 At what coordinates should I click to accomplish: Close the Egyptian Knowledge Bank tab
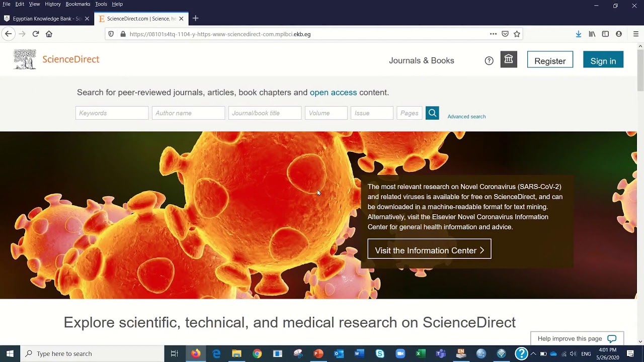[x=87, y=19]
